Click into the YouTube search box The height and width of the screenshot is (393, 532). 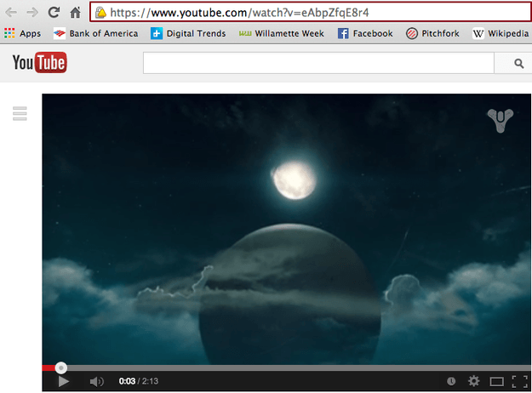(x=318, y=63)
